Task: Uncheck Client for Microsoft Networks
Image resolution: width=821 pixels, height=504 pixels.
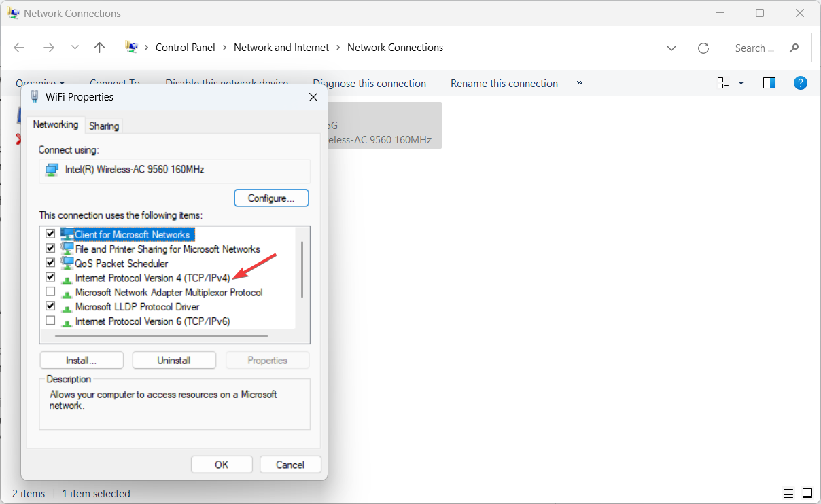Action: tap(50, 234)
